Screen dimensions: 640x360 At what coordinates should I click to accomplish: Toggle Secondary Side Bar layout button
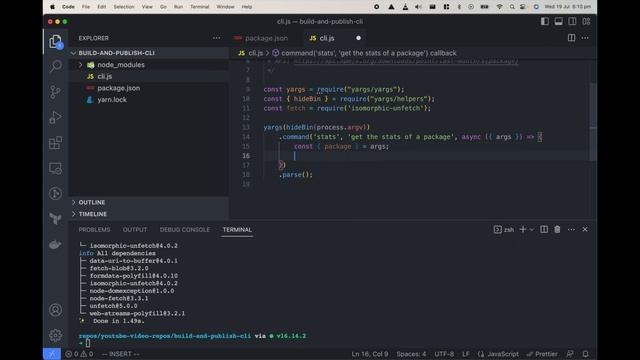pos(573,21)
